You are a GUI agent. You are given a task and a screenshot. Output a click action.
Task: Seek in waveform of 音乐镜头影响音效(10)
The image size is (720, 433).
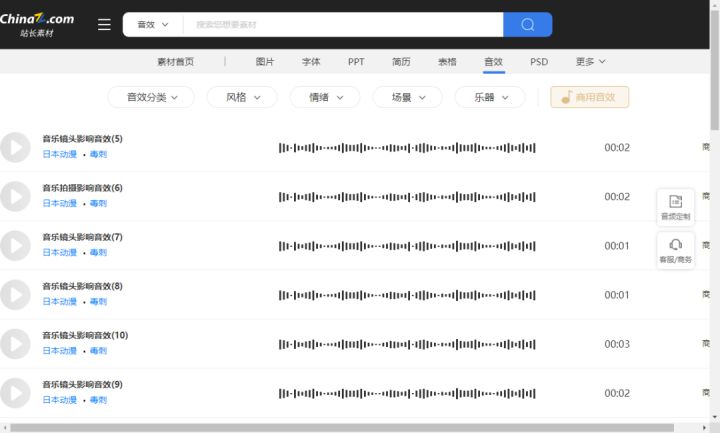[x=407, y=344]
